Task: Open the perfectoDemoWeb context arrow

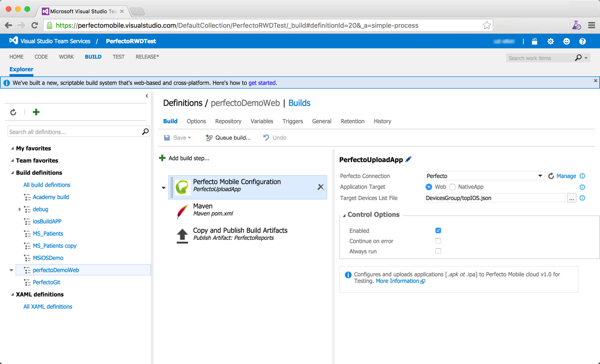Action: click(11, 270)
